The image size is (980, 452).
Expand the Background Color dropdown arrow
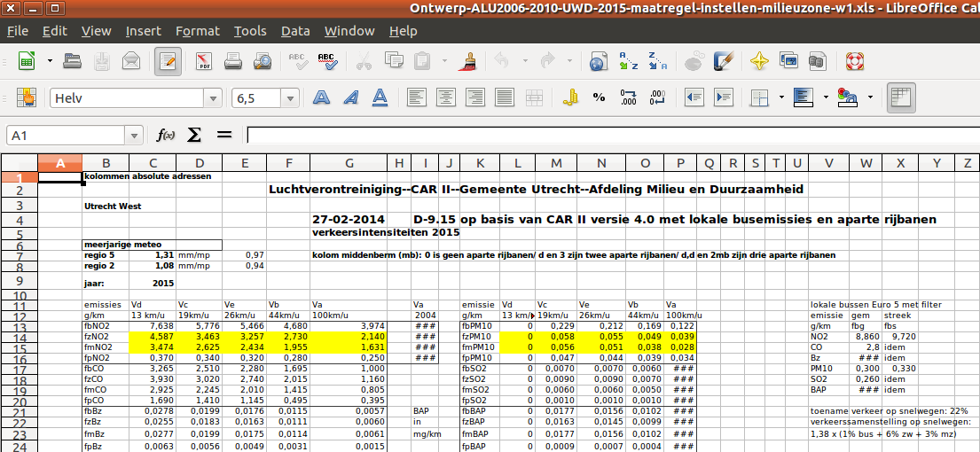tap(826, 97)
